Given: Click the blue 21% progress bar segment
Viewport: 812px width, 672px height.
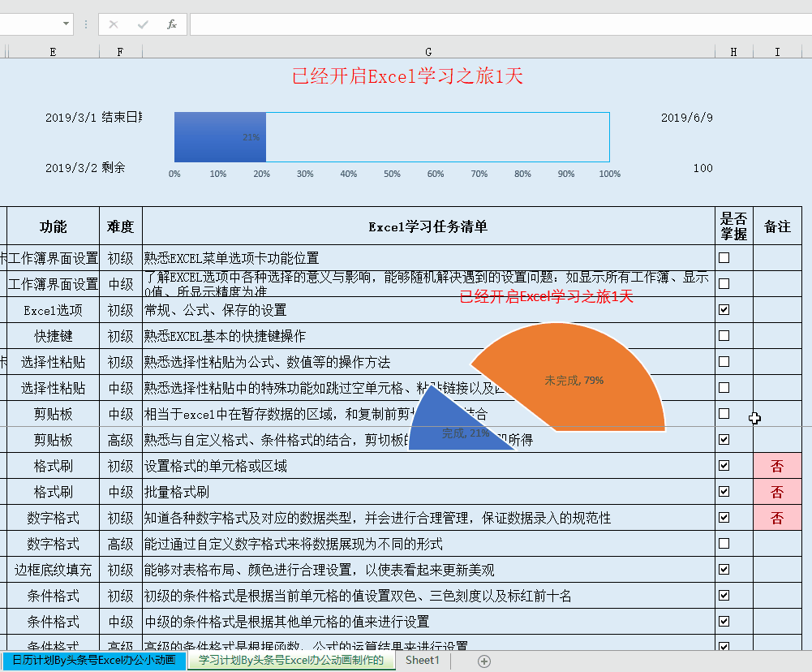Looking at the screenshot, I should point(220,137).
